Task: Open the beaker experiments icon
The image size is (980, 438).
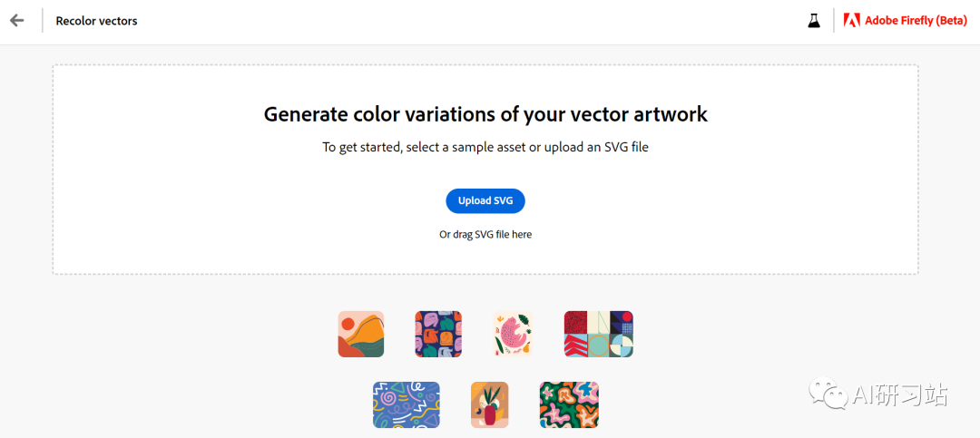Action: click(x=813, y=21)
